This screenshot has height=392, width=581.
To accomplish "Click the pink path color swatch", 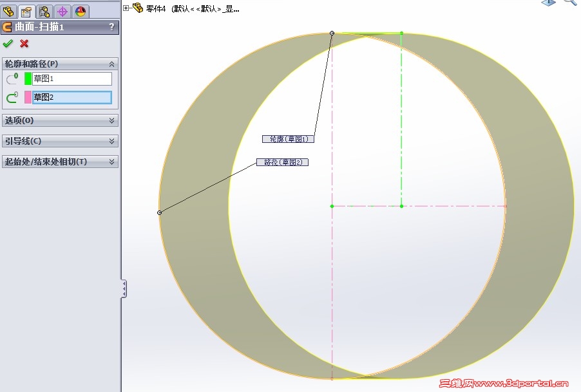I will (x=28, y=97).
